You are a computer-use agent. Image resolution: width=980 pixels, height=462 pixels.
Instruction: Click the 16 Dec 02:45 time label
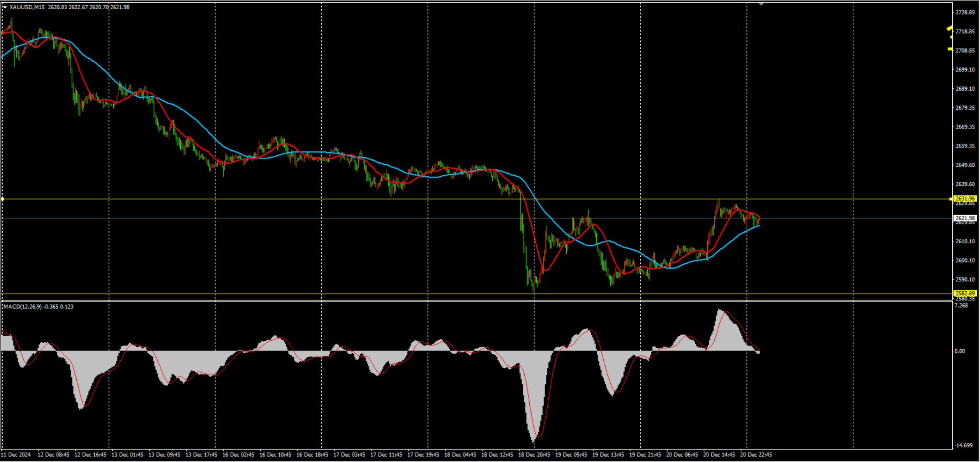(238, 455)
